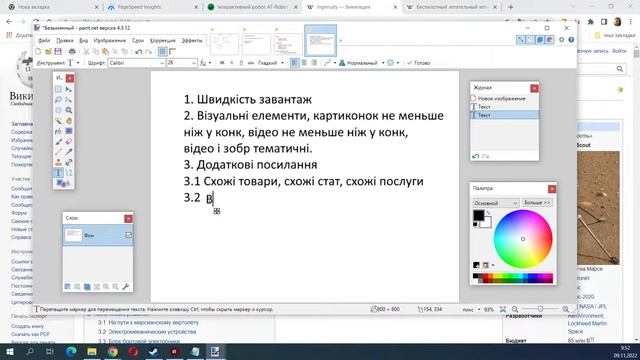Select the Move Selection tool
The width and height of the screenshot is (640, 360).
(69, 100)
